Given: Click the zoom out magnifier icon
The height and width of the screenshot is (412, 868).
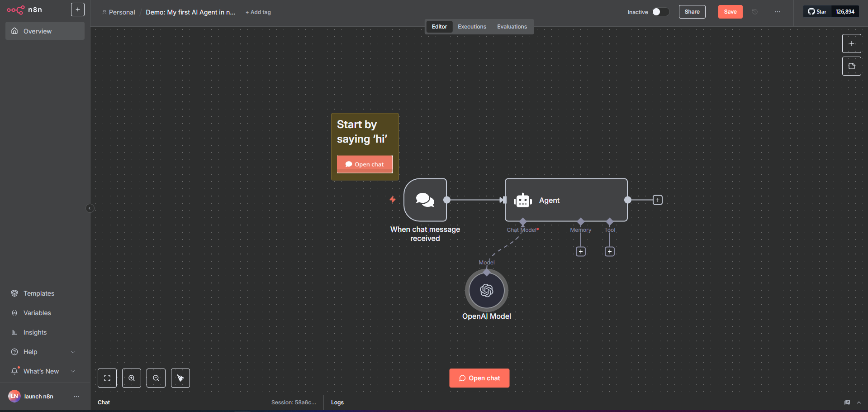Looking at the screenshot, I should coord(156,378).
